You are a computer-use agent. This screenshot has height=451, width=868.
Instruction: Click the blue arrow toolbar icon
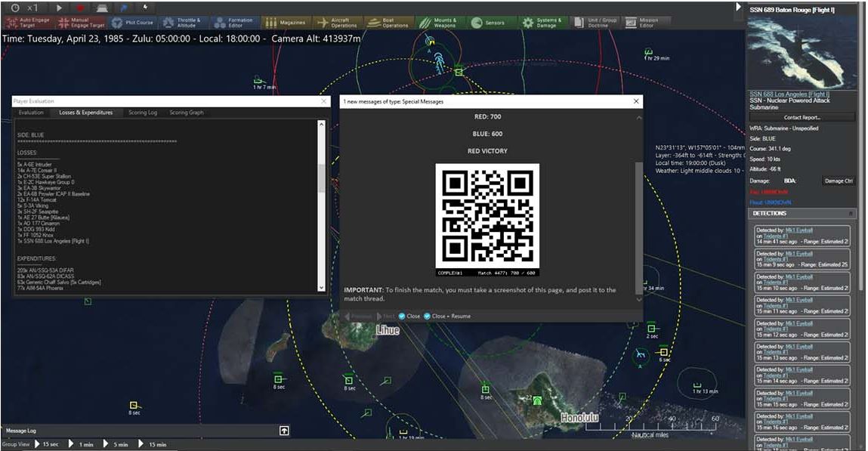(124, 8)
